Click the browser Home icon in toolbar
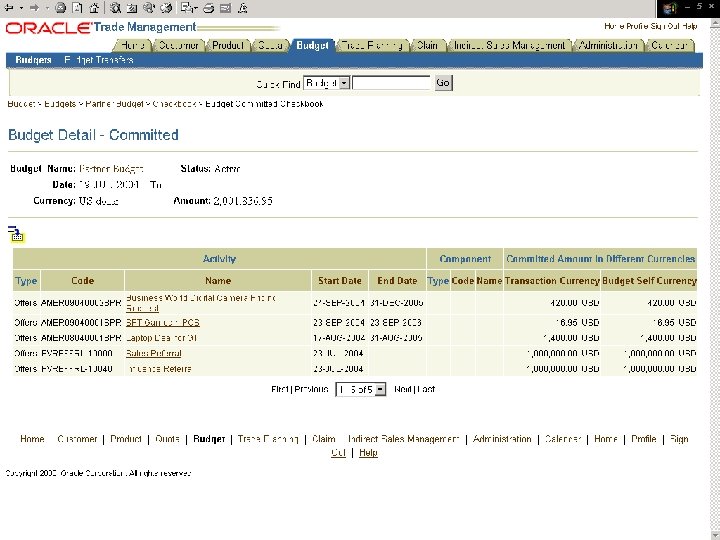The height and width of the screenshot is (540, 720). [x=94, y=8]
